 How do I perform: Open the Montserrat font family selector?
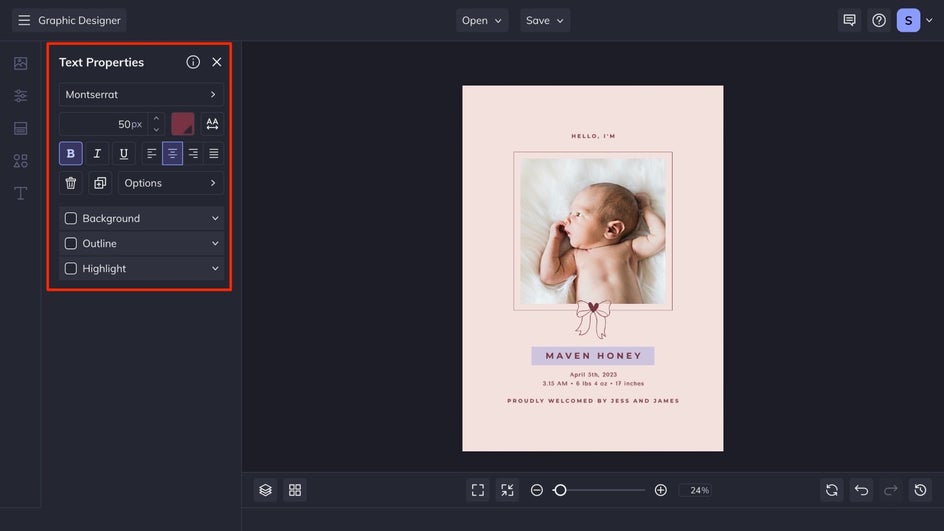coord(141,95)
